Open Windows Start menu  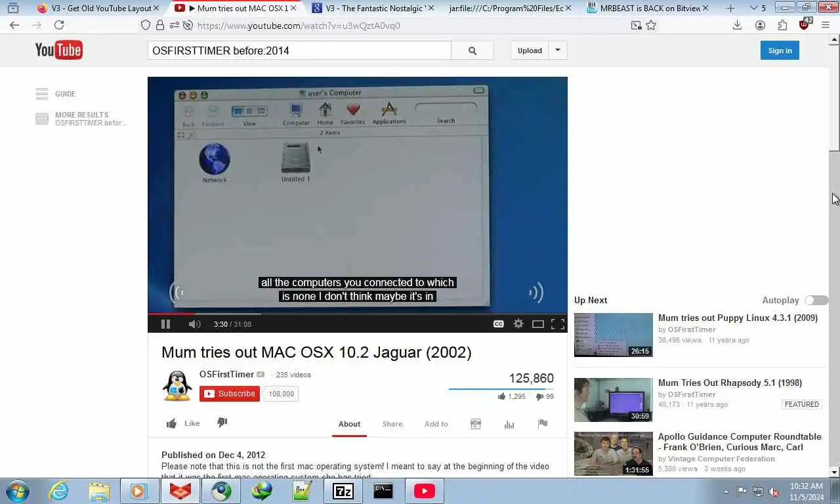point(17,491)
